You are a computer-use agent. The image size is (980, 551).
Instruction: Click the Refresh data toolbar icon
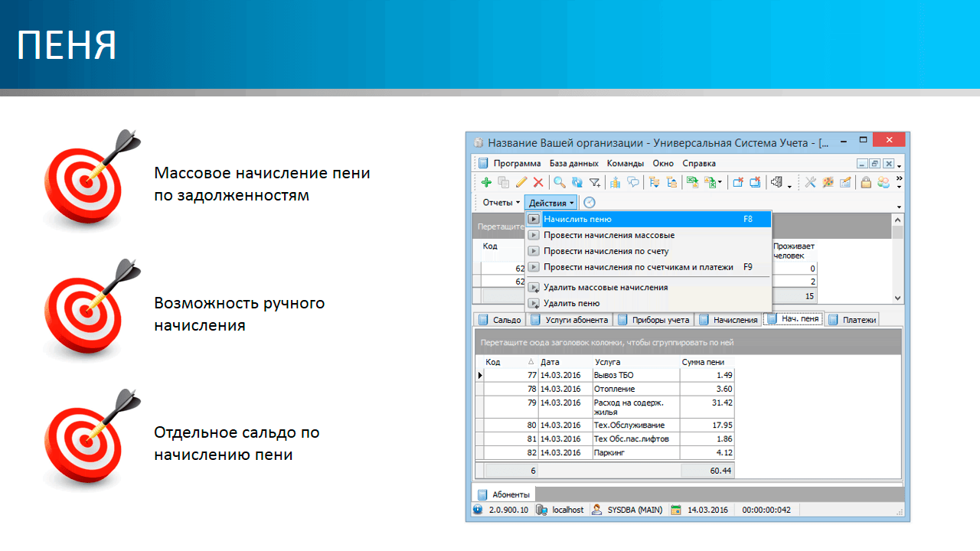[x=577, y=182]
